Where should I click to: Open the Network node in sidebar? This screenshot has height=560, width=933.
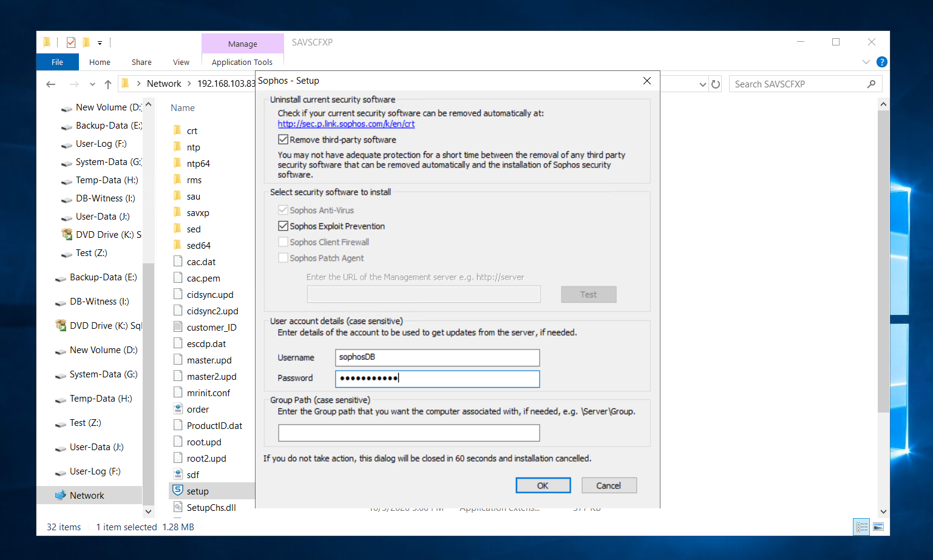click(87, 495)
